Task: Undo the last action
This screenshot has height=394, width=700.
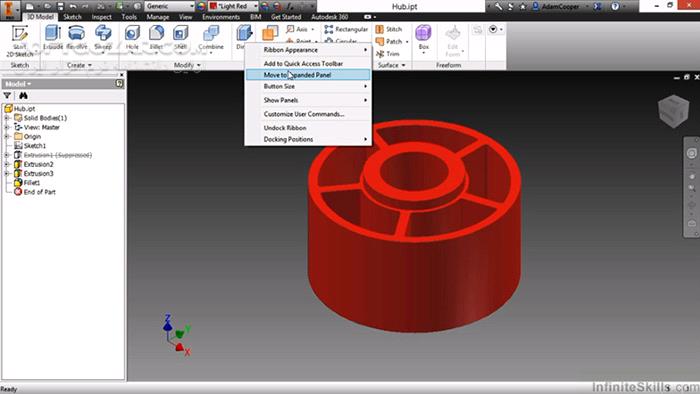Action: [x=73, y=6]
